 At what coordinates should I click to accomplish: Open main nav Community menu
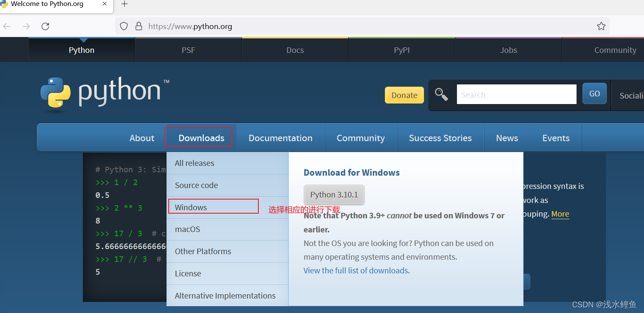click(361, 138)
